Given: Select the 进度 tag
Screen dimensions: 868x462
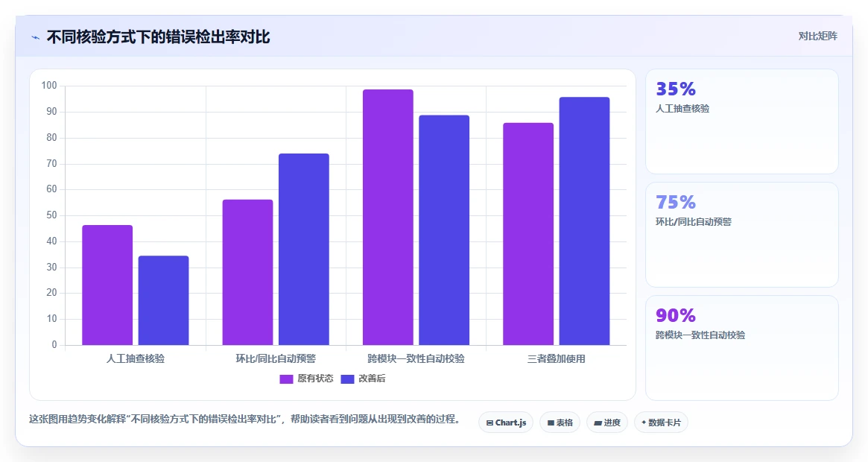Looking at the screenshot, I should (x=607, y=422).
